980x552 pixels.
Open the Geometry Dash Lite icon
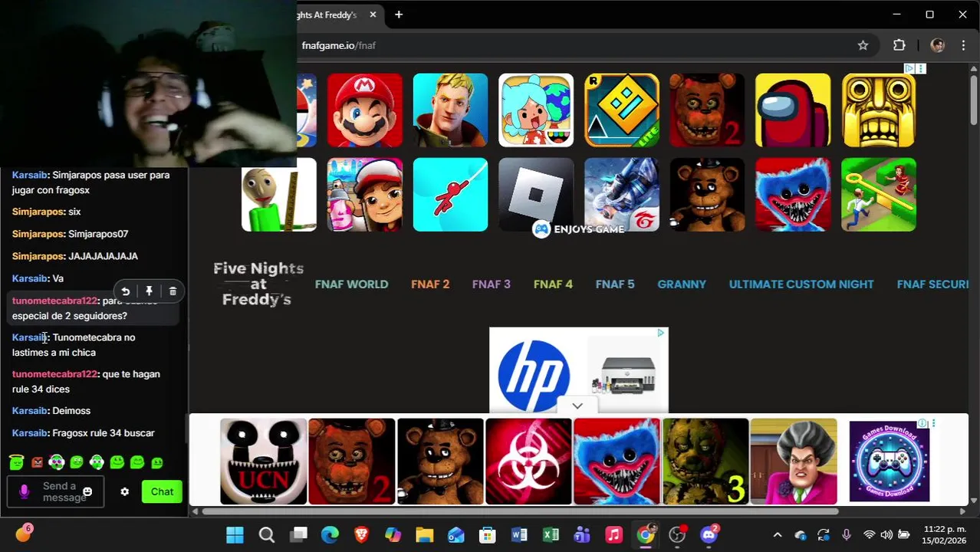click(622, 110)
